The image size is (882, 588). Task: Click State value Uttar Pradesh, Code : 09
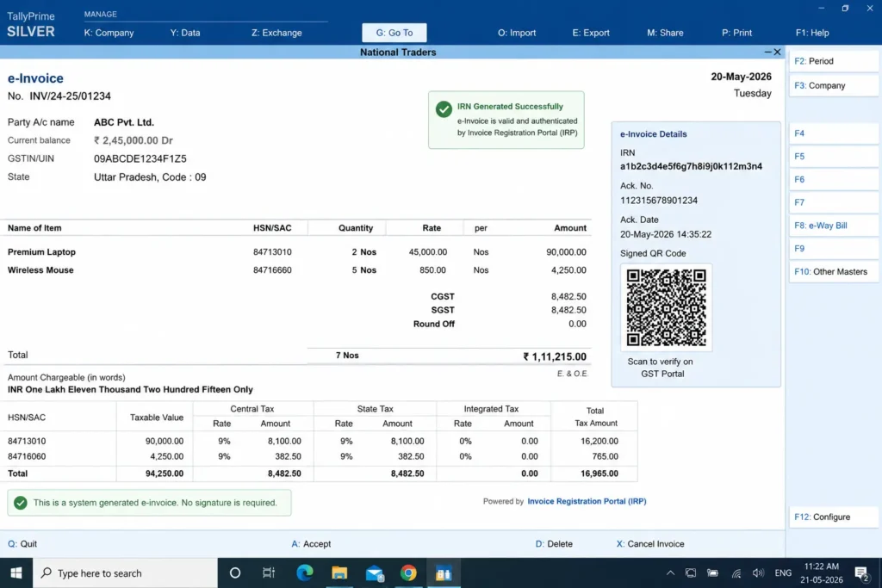click(150, 177)
